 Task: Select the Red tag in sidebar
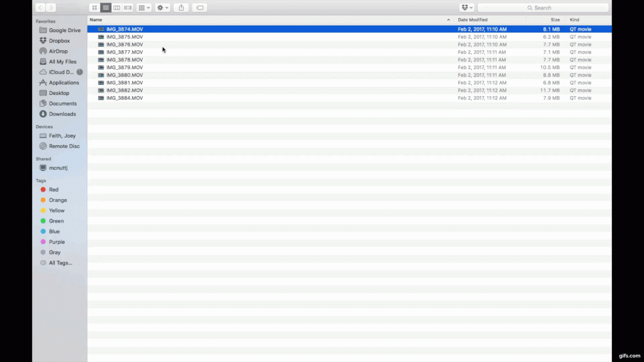click(53, 190)
